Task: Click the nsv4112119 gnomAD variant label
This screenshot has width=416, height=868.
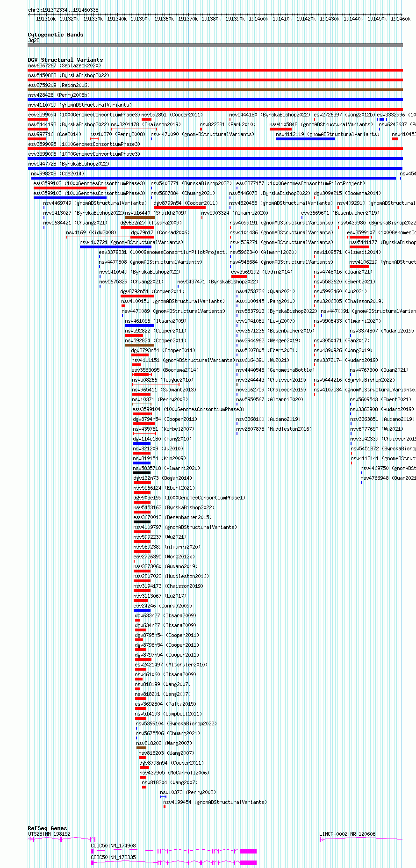Action: pos(328,135)
